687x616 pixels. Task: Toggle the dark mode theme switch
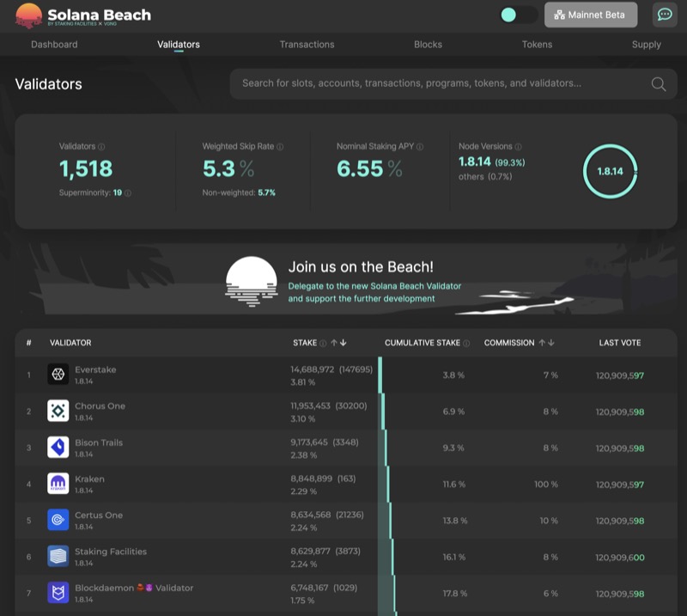click(520, 15)
